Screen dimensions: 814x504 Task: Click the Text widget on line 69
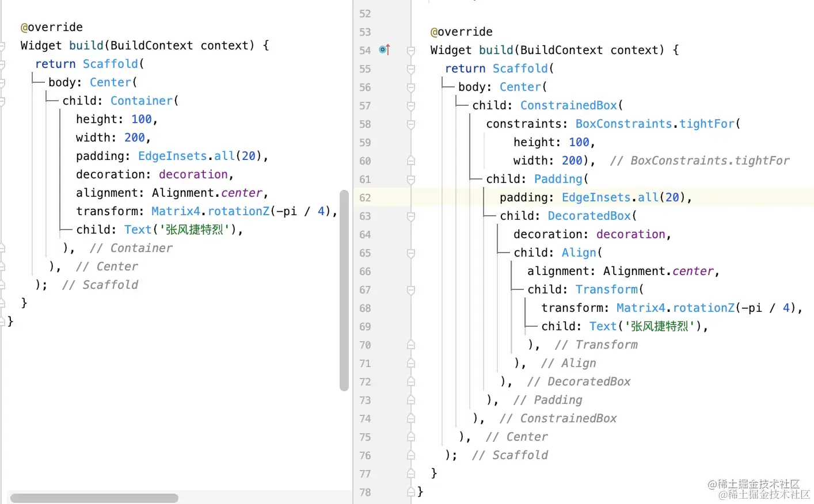603,326
